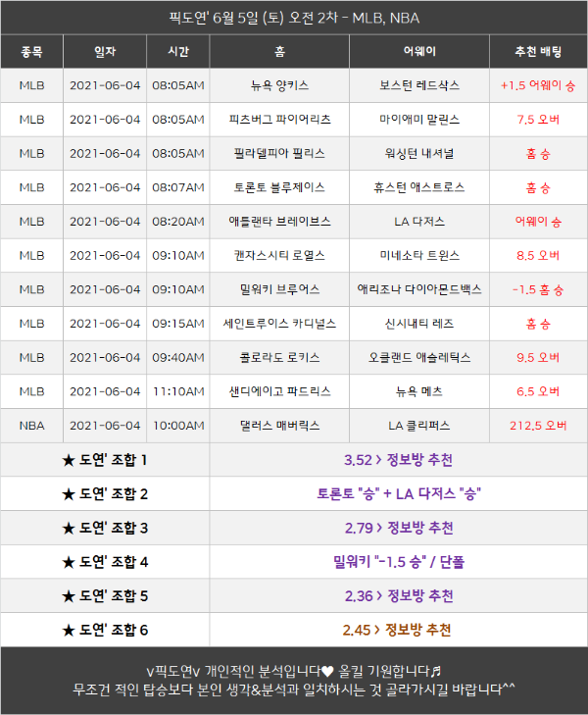Click home team '피츠버그 파이어리츠'
588x715 pixels.
click(x=279, y=120)
